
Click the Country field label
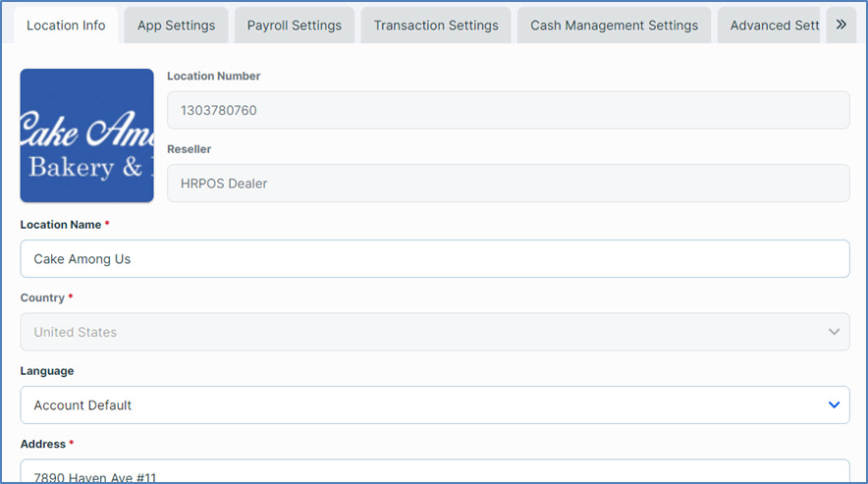click(x=42, y=297)
